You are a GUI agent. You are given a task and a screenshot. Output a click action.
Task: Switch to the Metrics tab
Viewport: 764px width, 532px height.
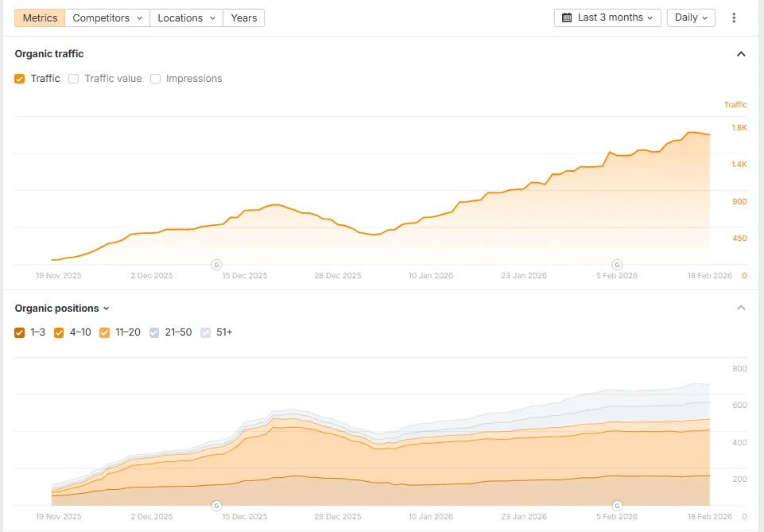pos(39,17)
